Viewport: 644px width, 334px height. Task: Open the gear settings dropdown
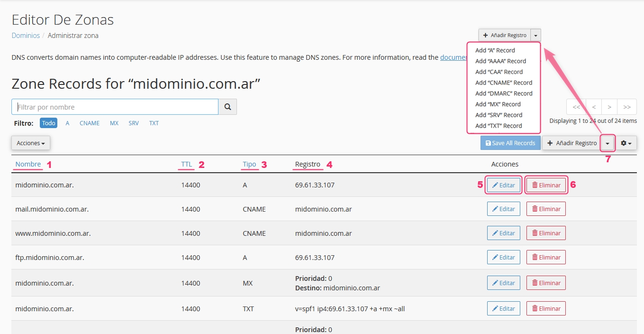point(626,143)
